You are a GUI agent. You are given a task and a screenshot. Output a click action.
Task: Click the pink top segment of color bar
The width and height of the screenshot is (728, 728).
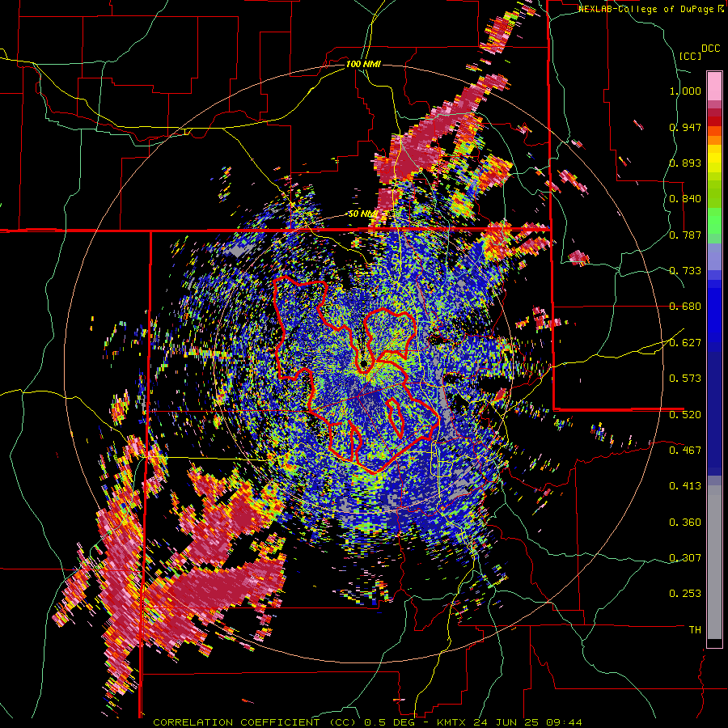(714, 86)
